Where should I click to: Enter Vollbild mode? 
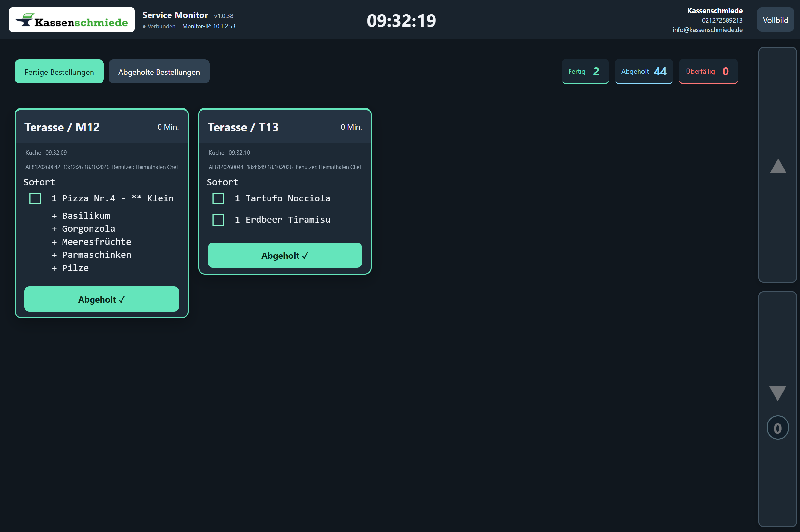click(775, 20)
